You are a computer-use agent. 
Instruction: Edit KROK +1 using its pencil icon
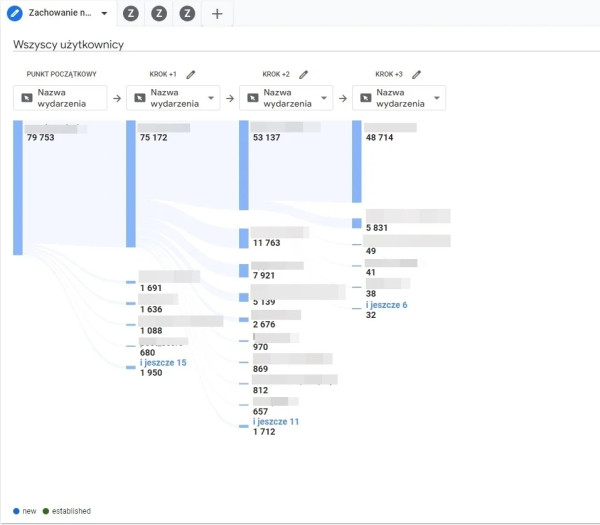pos(191,74)
